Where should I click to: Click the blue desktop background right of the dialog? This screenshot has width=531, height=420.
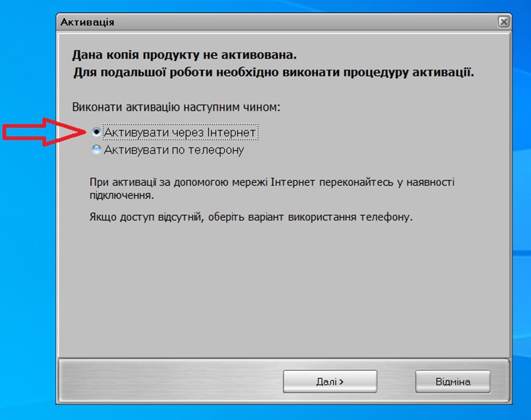(521, 203)
